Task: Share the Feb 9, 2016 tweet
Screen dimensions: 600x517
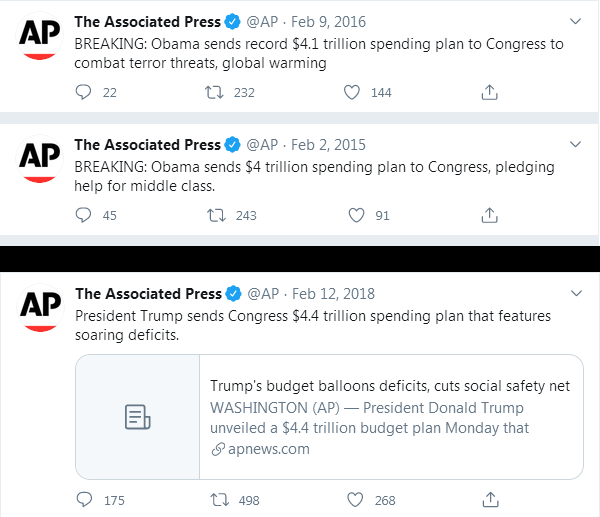Action: tap(489, 92)
